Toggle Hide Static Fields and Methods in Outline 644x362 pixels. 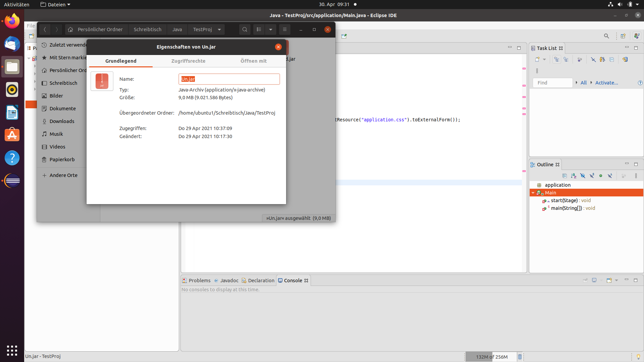tap(592, 176)
